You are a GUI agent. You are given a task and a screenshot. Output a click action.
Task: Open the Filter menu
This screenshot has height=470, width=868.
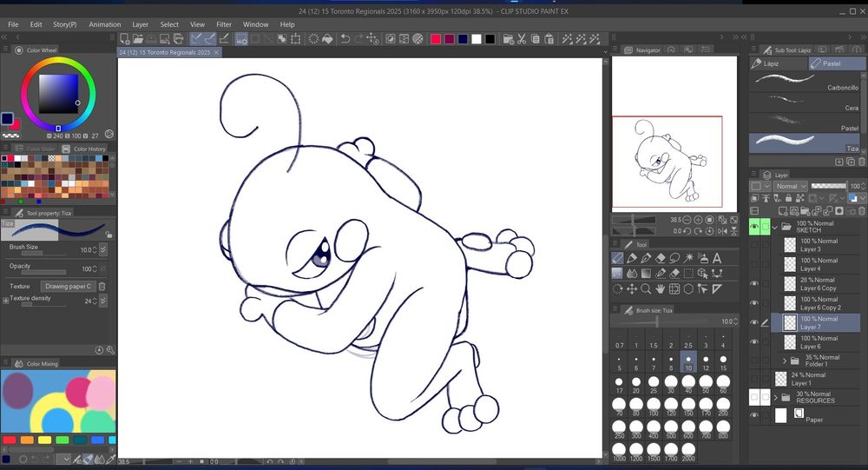[224, 24]
